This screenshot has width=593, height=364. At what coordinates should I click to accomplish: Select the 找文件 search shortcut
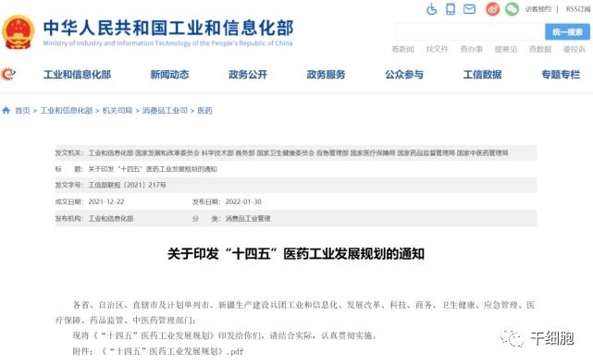(x=438, y=49)
